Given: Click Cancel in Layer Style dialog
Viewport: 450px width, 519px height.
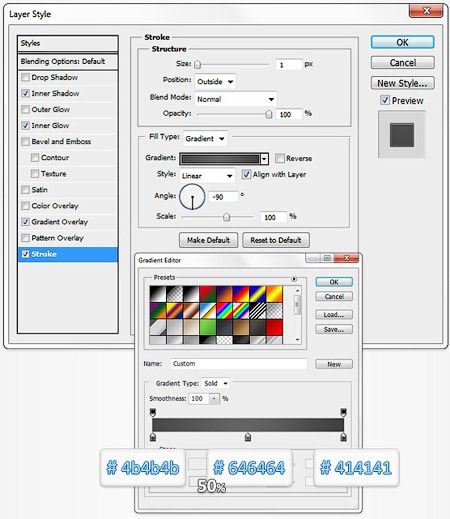Looking at the screenshot, I should pos(402,62).
